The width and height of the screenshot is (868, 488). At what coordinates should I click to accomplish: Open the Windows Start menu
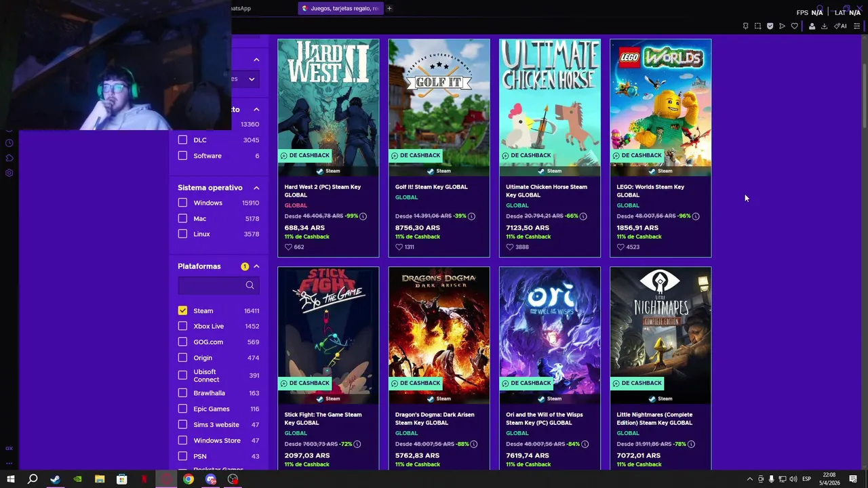11,479
